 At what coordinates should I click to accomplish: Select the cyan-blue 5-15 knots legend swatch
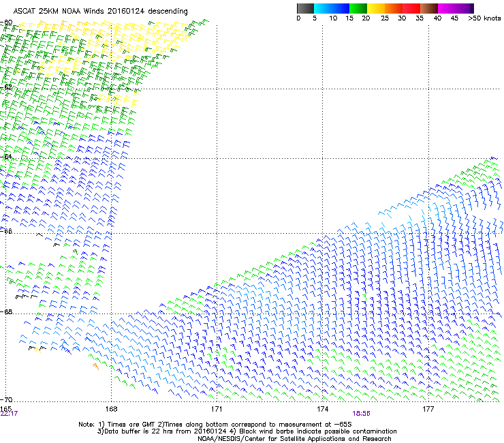(332, 8)
